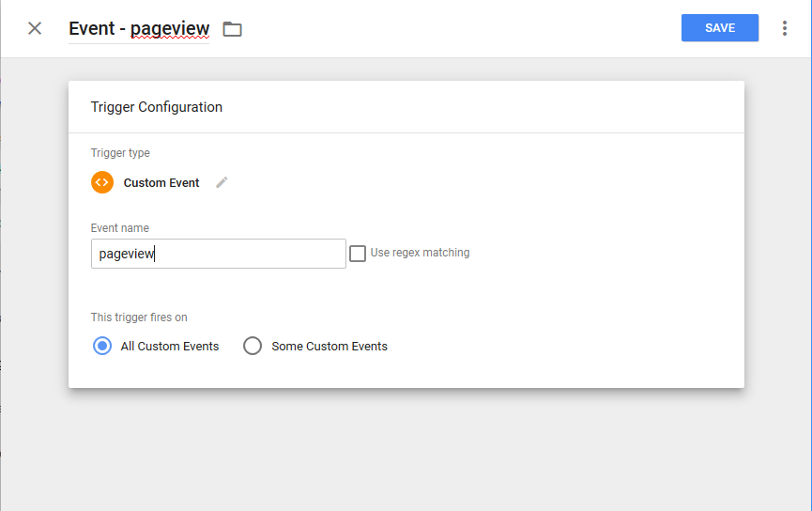Click the trigger title 'Event - pageview'

tap(139, 28)
